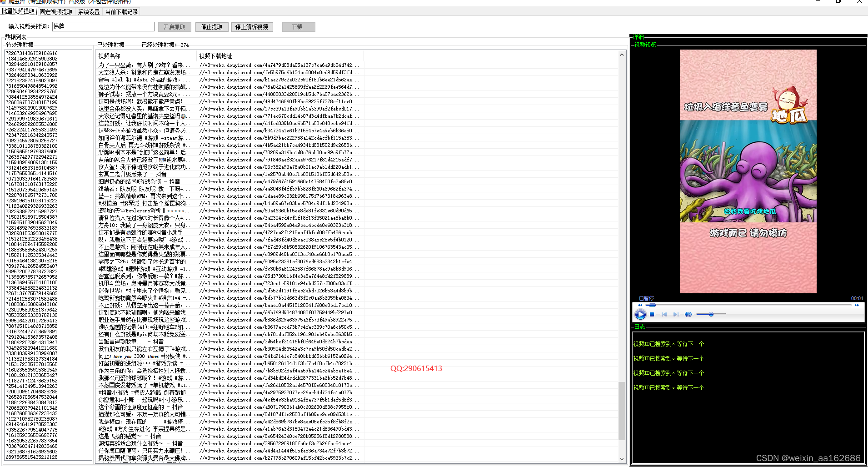Skip to the next media track
The image size is (868, 467).
click(676, 314)
